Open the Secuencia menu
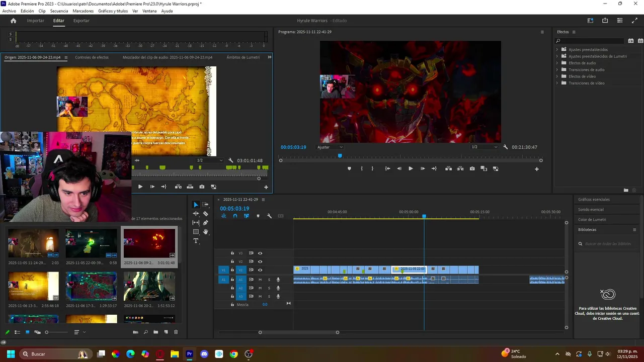Viewport: 644px width, 362px height. tap(59, 11)
